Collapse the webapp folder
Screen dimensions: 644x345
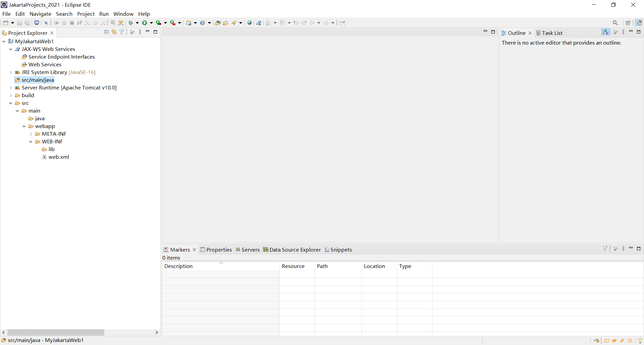coord(24,126)
